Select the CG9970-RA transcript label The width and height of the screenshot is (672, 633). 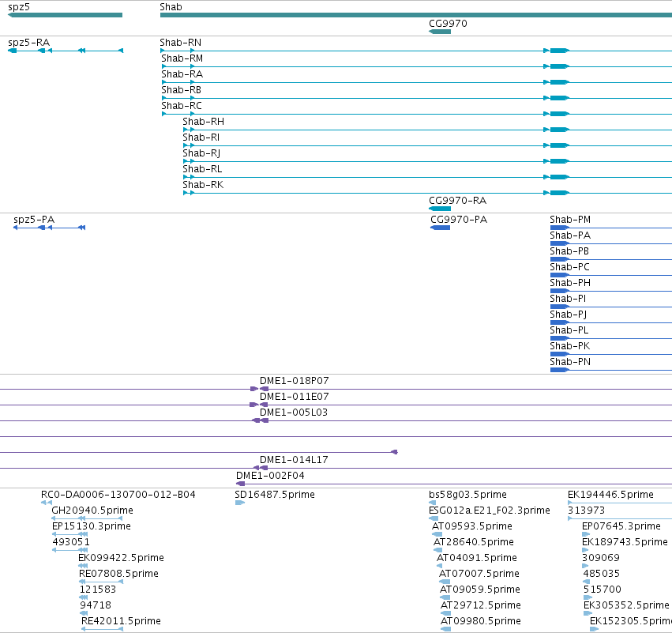point(458,201)
